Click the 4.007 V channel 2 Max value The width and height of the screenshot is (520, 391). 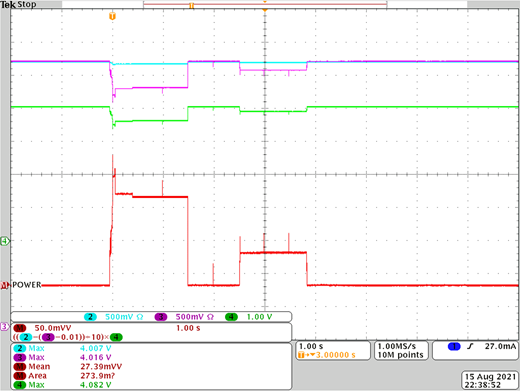point(96,348)
